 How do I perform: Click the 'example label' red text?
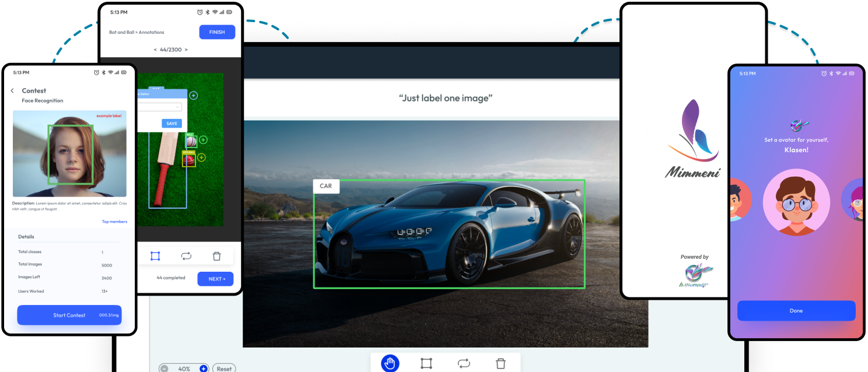(x=109, y=115)
